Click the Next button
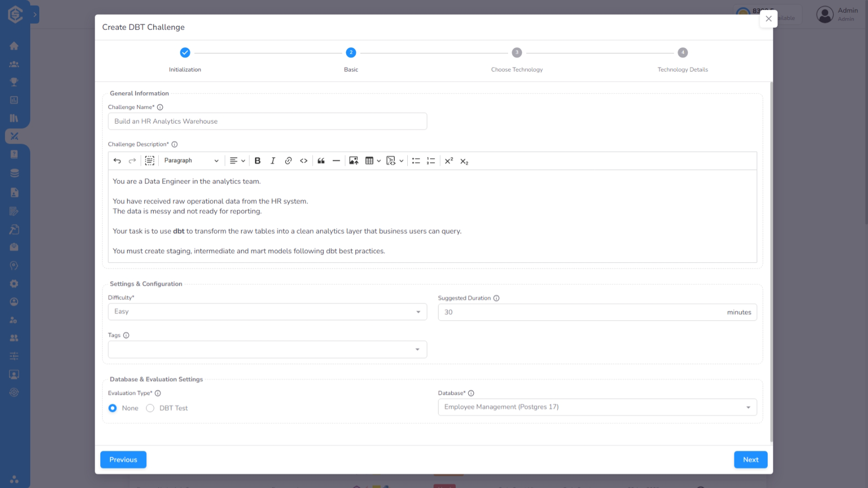Image resolution: width=868 pixels, height=488 pixels. point(750,460)
